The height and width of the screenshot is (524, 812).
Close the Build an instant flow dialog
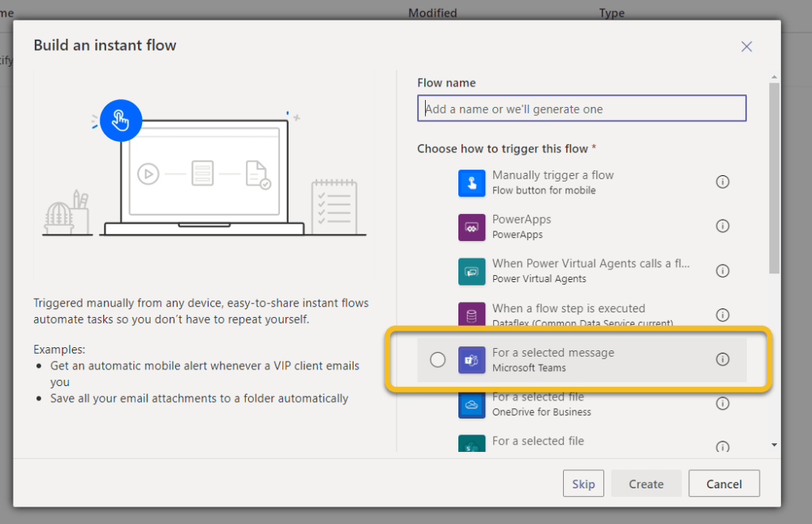(x=746, y=46)
